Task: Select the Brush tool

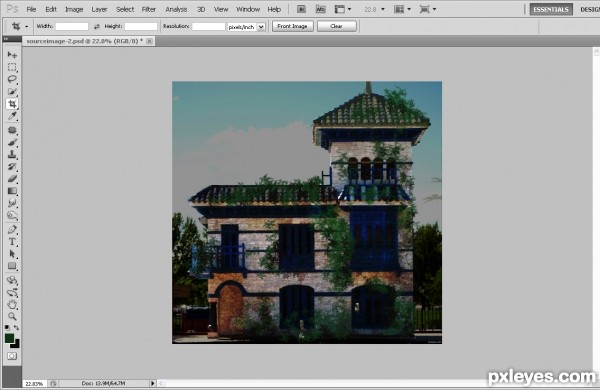Action: tap(12, 142)
